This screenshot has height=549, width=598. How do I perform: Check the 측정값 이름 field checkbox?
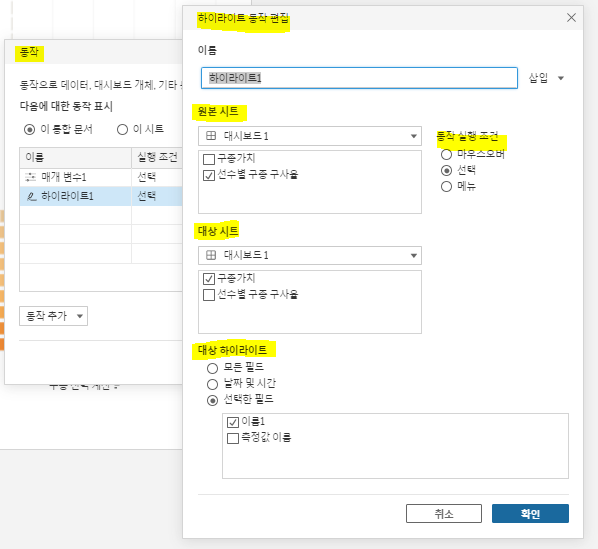[233, 438]
